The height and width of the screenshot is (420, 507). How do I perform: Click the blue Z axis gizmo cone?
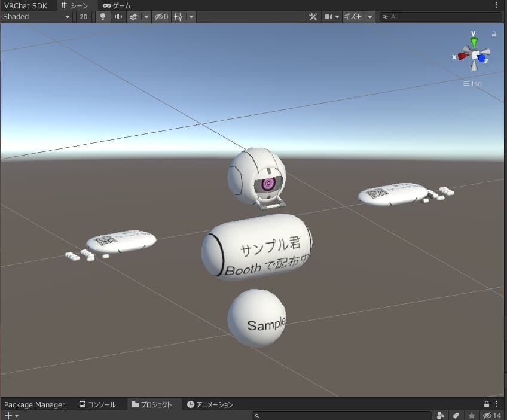[x=482, y=59]
